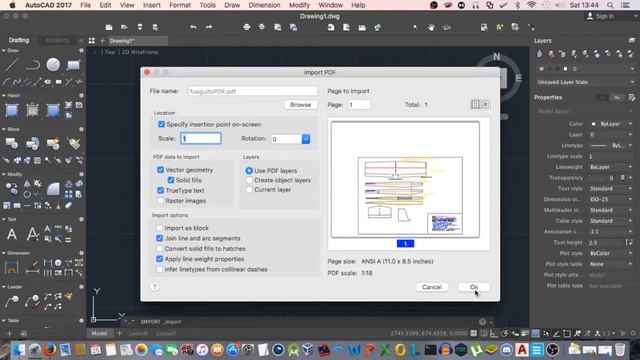
Task: Confirm import with Ok button
Action: click(x=473, y=287)
